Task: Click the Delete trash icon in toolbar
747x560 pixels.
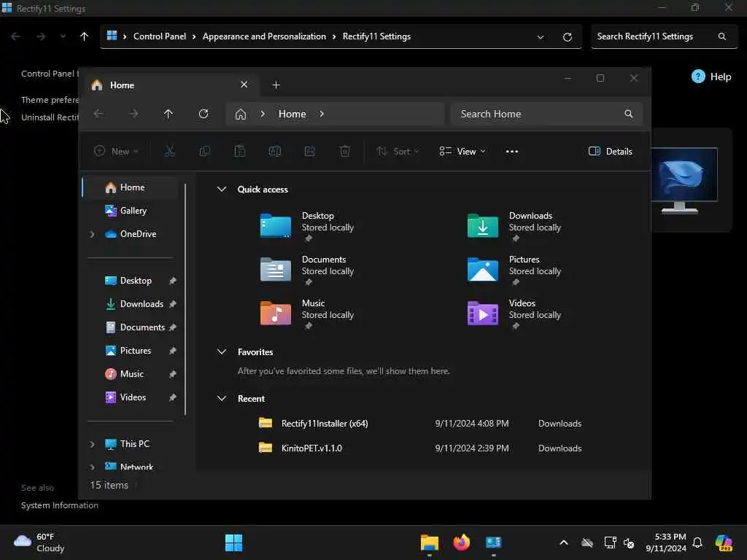Action: (345, 152)
